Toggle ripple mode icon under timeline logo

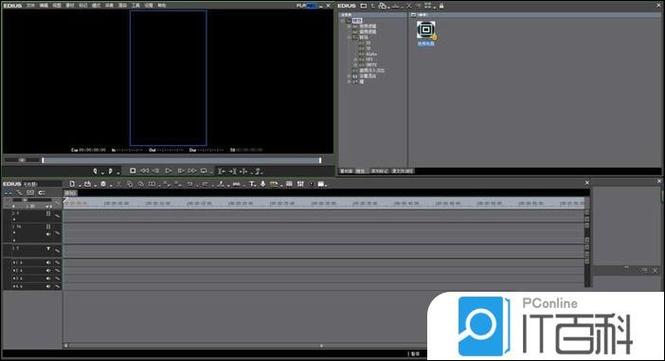[x=19, y=192]
